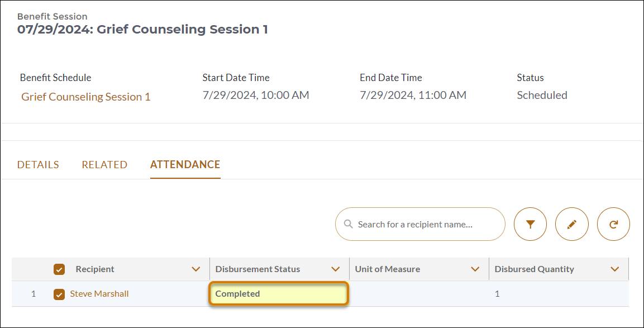Click the search magnifier icon

[x=349, y=224]
